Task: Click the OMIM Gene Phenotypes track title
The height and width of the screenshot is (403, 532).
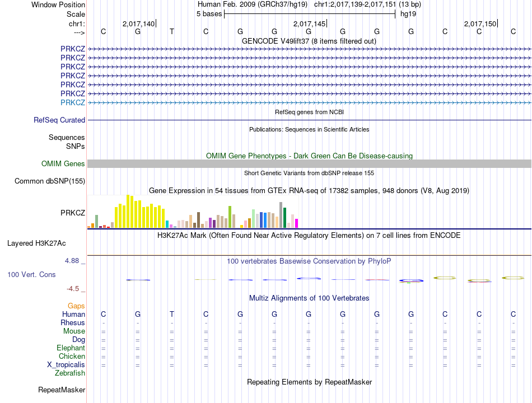Action: (309, 156)
